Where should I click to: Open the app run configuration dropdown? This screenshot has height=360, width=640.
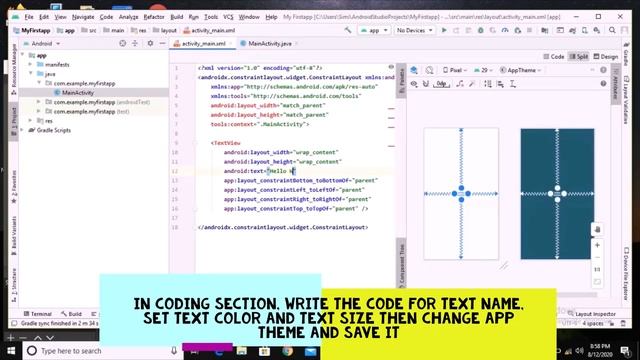pos(373,30)
